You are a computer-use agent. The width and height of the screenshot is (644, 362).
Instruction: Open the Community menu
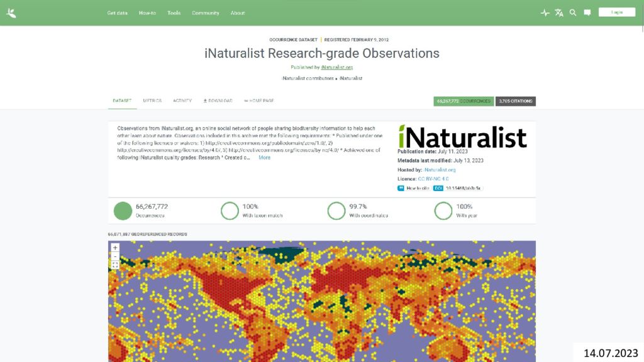coord(206,13)
